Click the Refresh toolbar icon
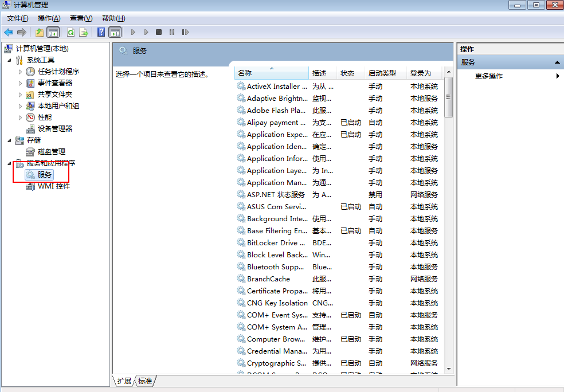The height and width of the screenshot is (392, 564). pyautogui.click(x=71, y=32)
